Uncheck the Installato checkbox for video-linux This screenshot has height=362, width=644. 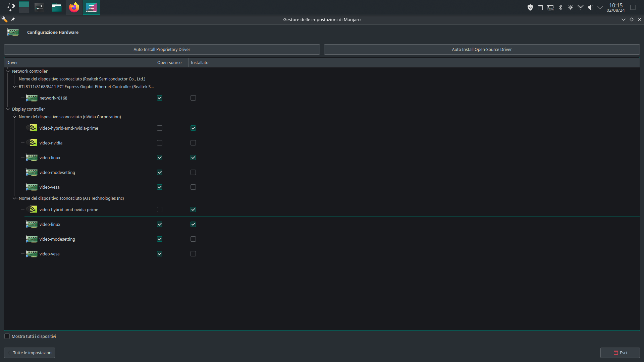pyautogui.click(x=193, y=158)
